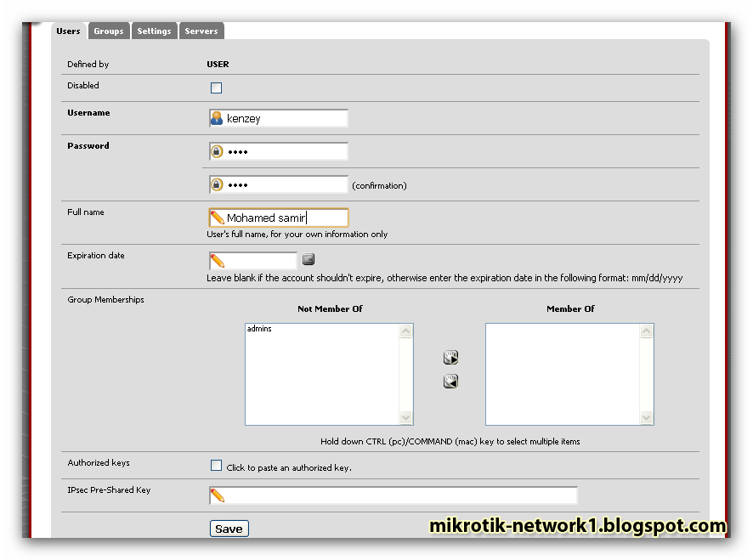
Task: Open the Groups tab
Action: [x=109, y=31]
